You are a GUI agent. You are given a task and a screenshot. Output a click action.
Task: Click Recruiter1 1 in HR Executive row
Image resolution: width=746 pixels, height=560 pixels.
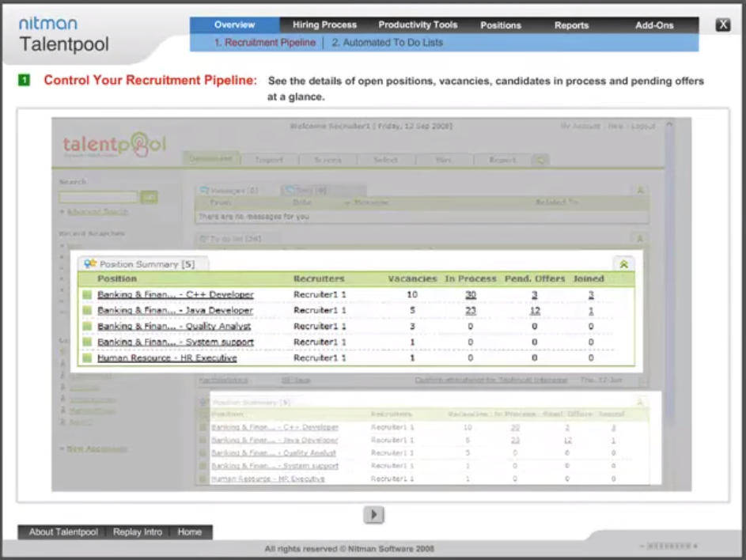click(x=320, y=358)
